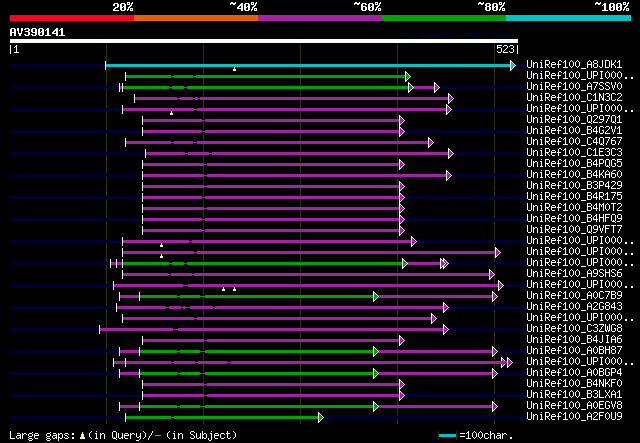Viewport: 640px width, 443px height.
Task: Select the UniRef100_A0C7B9 label
Action: (574, 296)
